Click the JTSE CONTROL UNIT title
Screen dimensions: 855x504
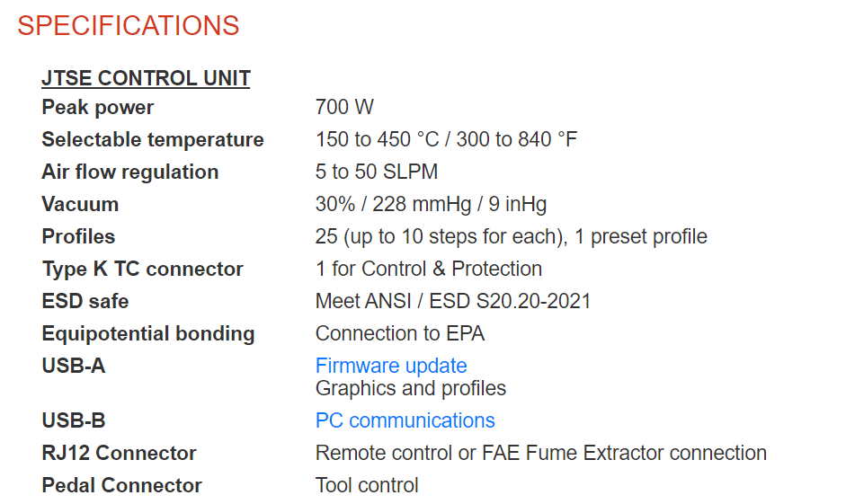coord(147,78)
